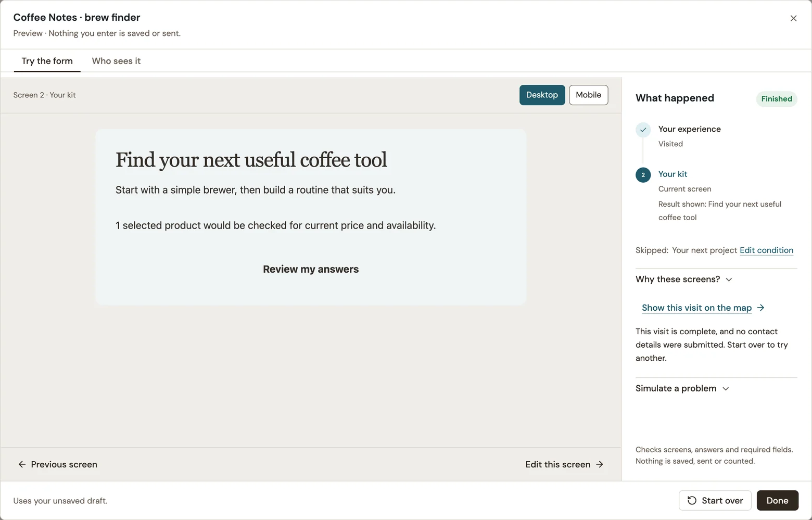Image resolution: width=812 pixels, height=520 pixels.
Task: Click the chevron next to Why these screens?
Action: pos(729,280)
